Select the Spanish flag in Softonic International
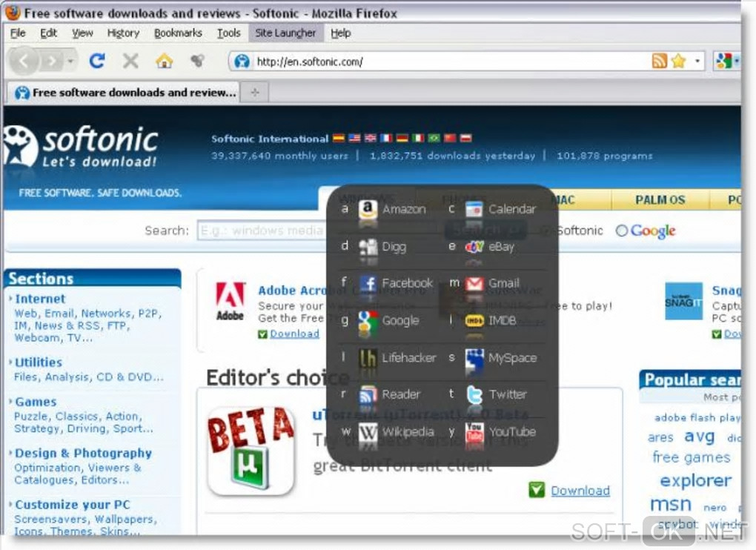756x550 pixels. click(x=339, y=139)
